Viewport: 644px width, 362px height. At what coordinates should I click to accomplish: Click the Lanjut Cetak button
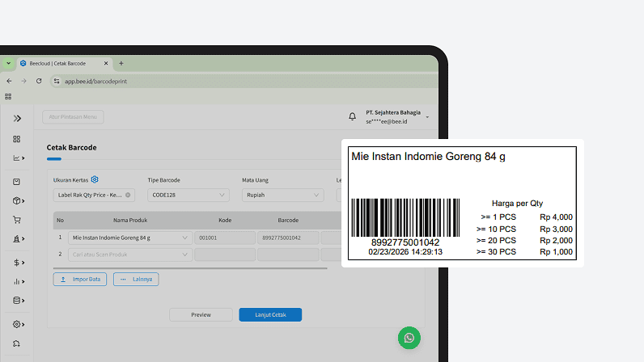click(x=270, y=315)
